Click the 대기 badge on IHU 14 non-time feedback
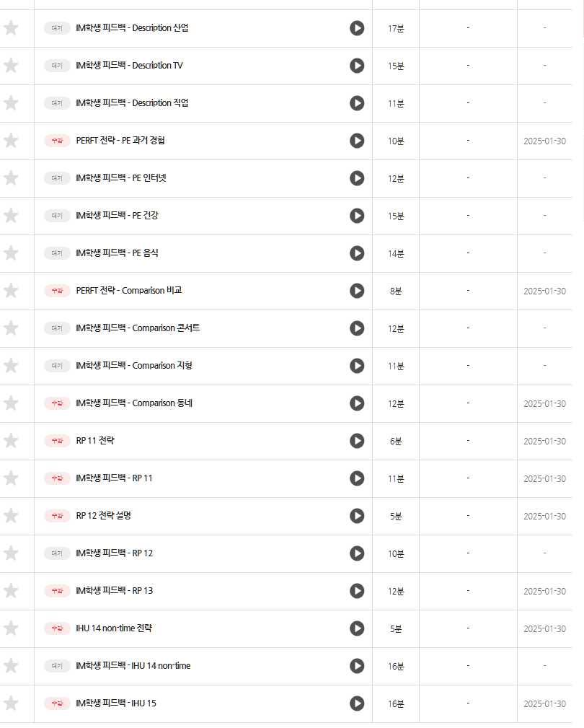Viewport: 584px width, 728px height. tap(57, 666)
